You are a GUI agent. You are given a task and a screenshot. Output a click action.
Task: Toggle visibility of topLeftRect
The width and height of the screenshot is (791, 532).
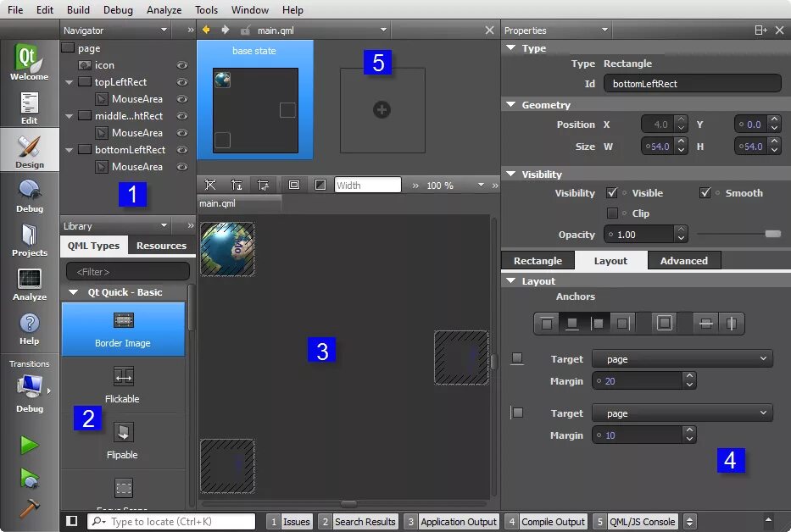coord(182,82)
